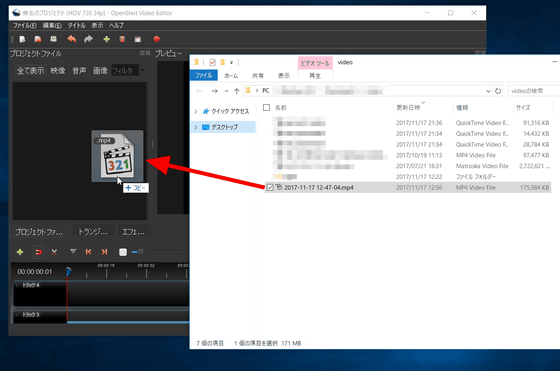The height and width of the screenshot is (371, 560).
Task: Click Open Project icon in OpenShot toolbar
Action: click(x=38, y=39)
